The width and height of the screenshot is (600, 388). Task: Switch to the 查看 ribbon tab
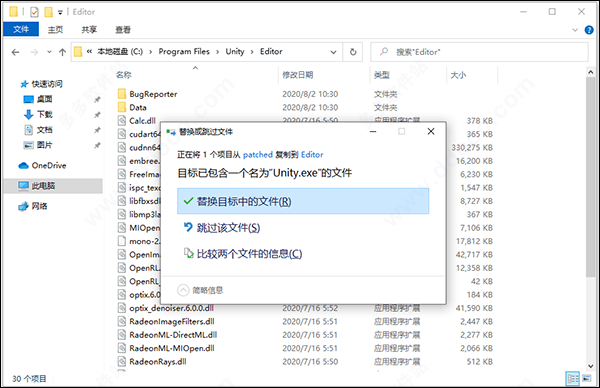point(123,29)
